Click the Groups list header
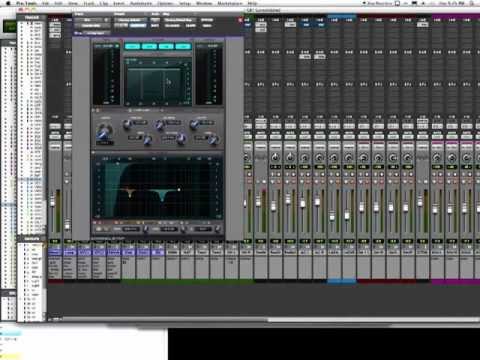Viewport: 480px width, 360px height. [32, 239]
